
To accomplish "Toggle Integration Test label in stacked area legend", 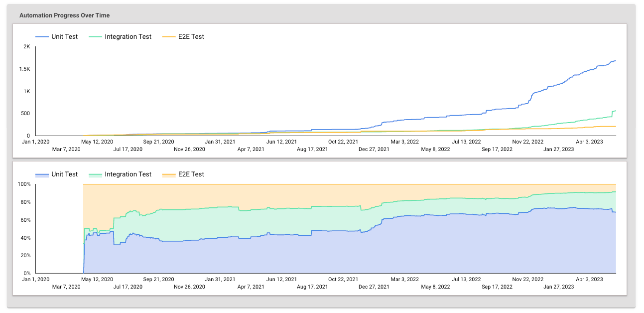I will point(128,174).
